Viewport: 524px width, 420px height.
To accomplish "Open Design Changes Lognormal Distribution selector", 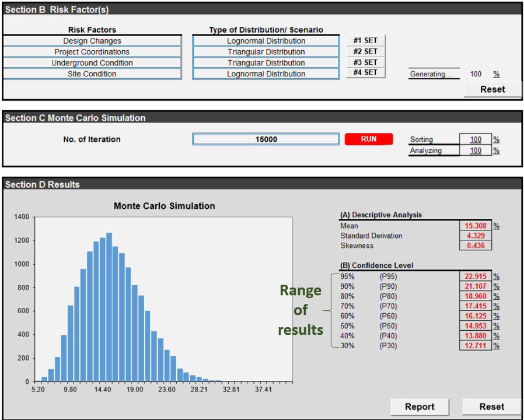I will (266, 41).
